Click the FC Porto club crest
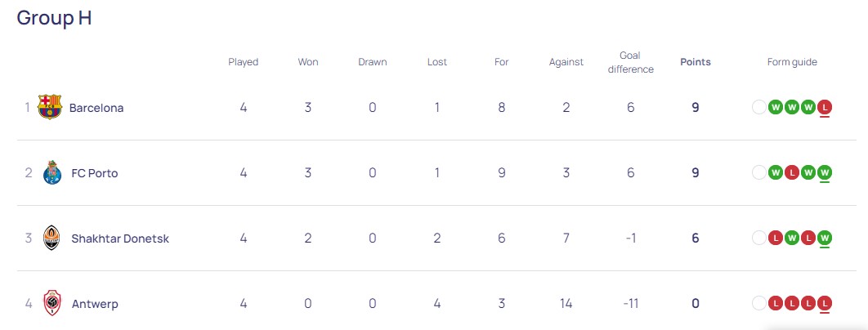 pos(52,172)
